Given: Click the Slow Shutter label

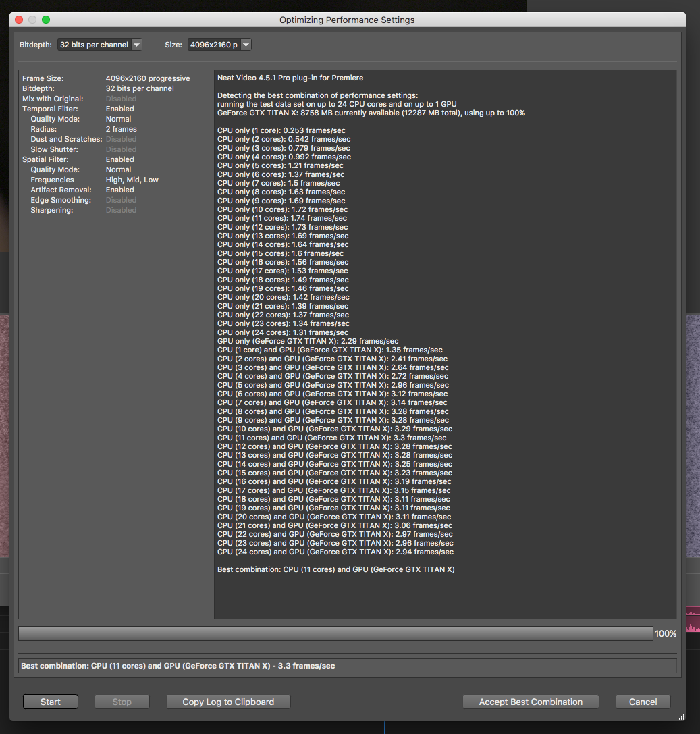Looking at the screenshot, I should coord(54,149).
